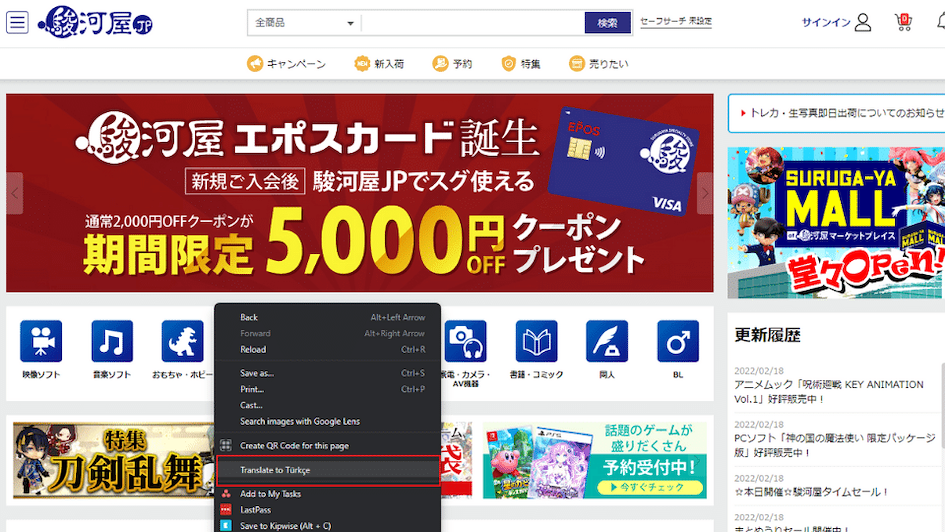Open the user account icon

[x=863, y=23]
